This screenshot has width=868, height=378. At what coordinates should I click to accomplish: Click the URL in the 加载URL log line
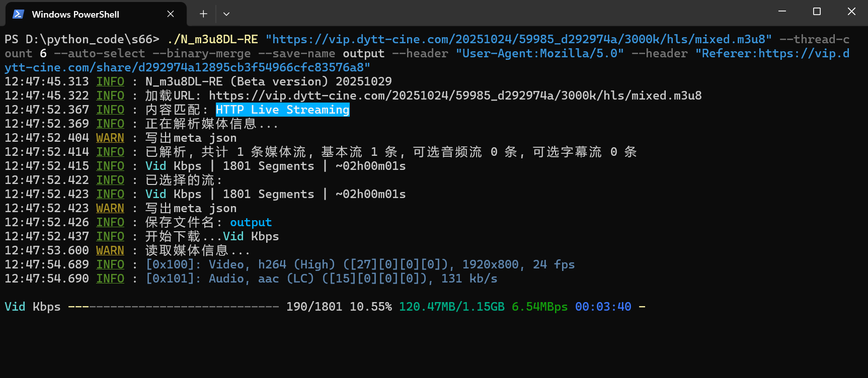455,96
